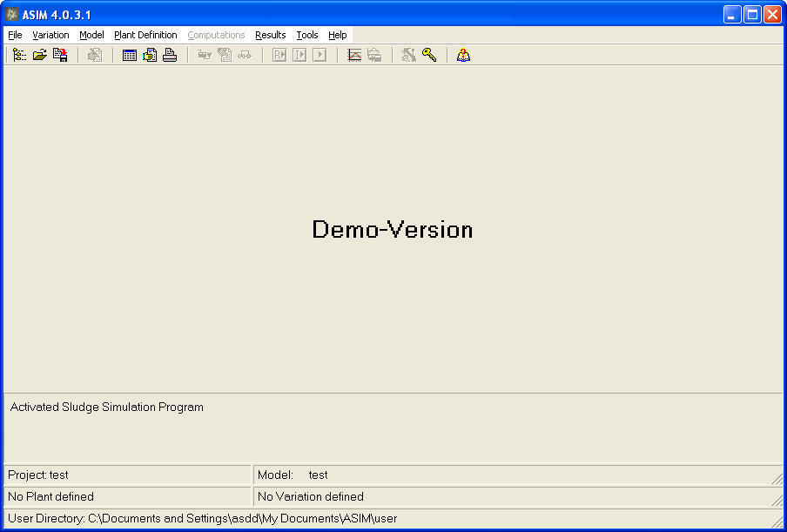Open a file with the folder icon
The height and width of the screenshot is (532, 787).
(x=40, y=55)
